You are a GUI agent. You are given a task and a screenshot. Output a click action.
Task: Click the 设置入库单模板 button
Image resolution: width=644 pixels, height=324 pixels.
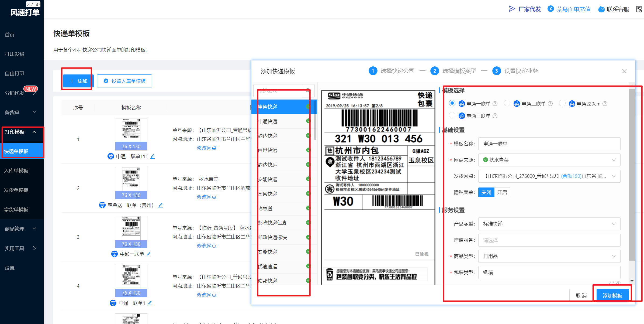pyautogui.click(x=124, y=81)
